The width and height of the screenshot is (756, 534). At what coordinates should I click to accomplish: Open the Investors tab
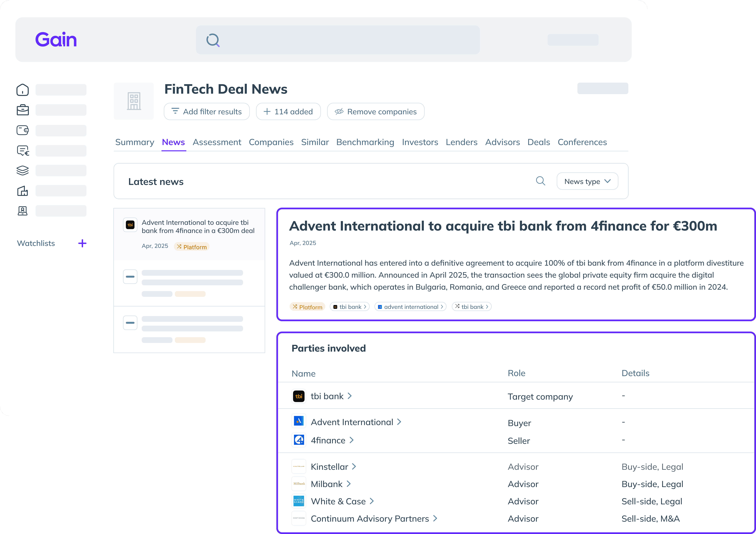(x=420, y=142)
